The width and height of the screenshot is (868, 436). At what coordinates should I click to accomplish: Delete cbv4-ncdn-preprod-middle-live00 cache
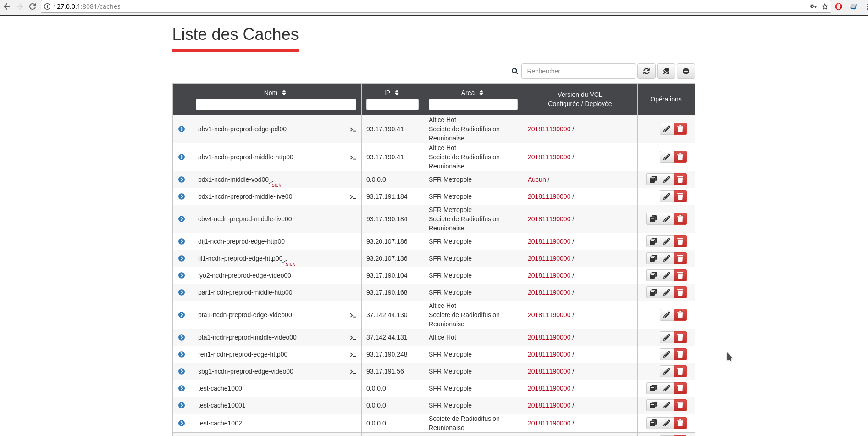tap(680, 219)
